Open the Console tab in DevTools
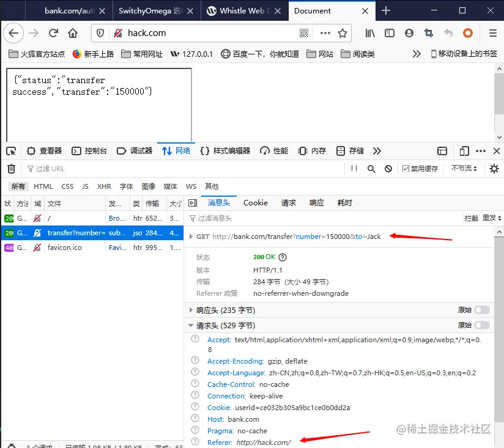504x448 pixels. pyautogui.click(x=89, y=151)
